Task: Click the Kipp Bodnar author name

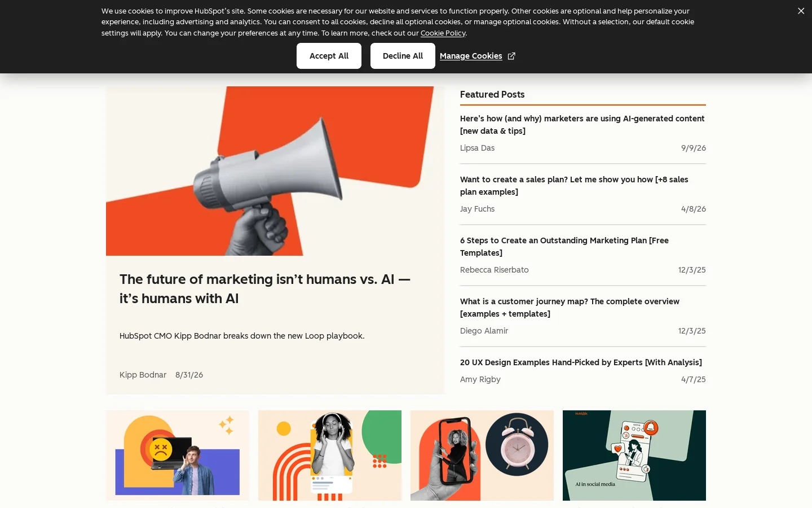Action: [143, 375]
